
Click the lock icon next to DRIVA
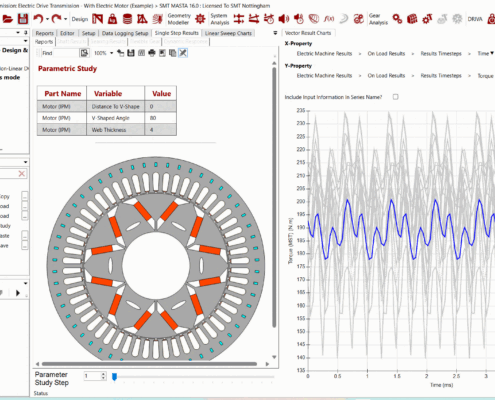tap(491, 19)
